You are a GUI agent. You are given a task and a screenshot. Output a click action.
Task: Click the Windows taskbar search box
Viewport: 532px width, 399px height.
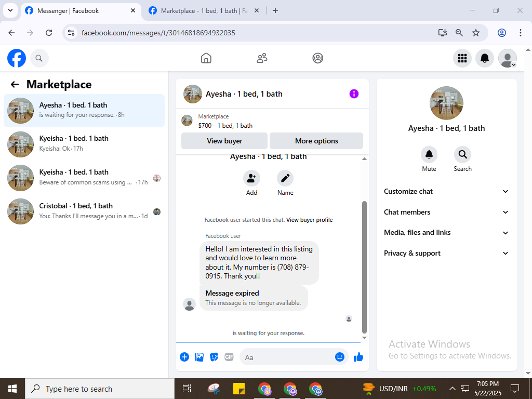coord(99,389)
